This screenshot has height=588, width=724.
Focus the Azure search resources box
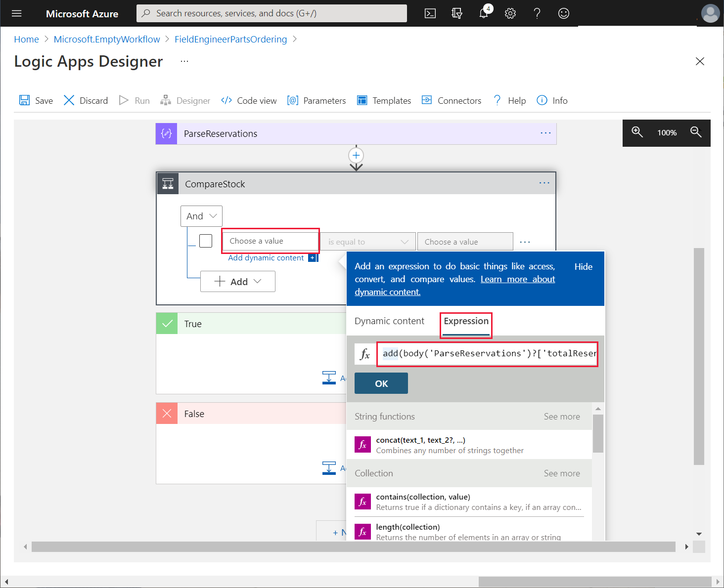pos(271,13)
